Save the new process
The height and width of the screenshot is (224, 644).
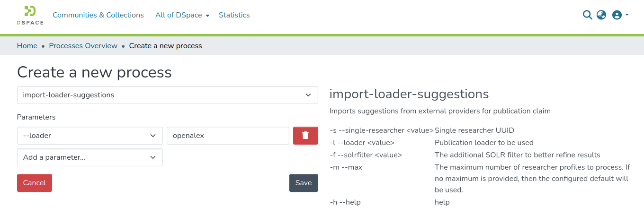[x=304, y=183]
